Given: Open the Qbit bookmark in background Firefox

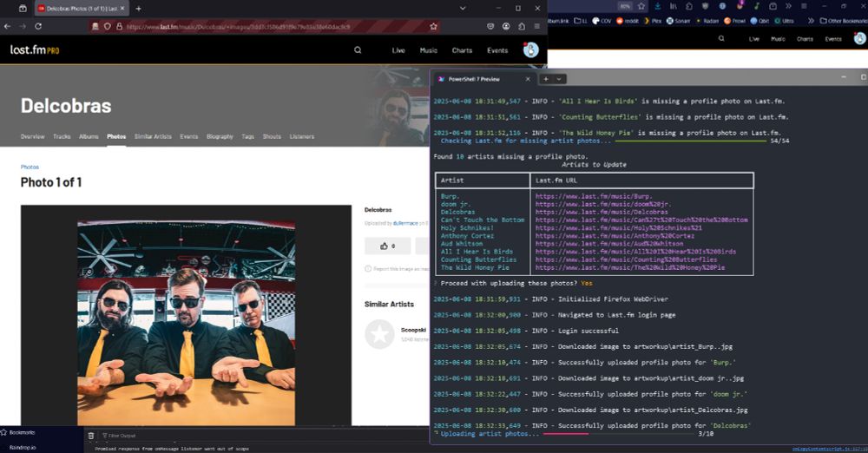Looking at the screenshot, I should tap(760, 21).
